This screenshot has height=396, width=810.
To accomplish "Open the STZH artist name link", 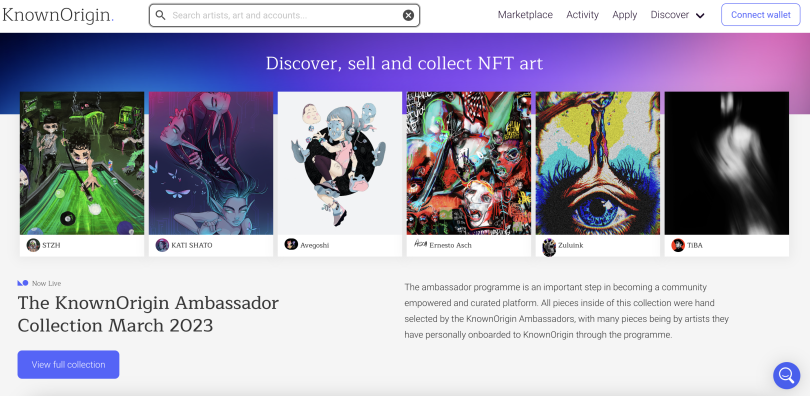I will [51, 246].
